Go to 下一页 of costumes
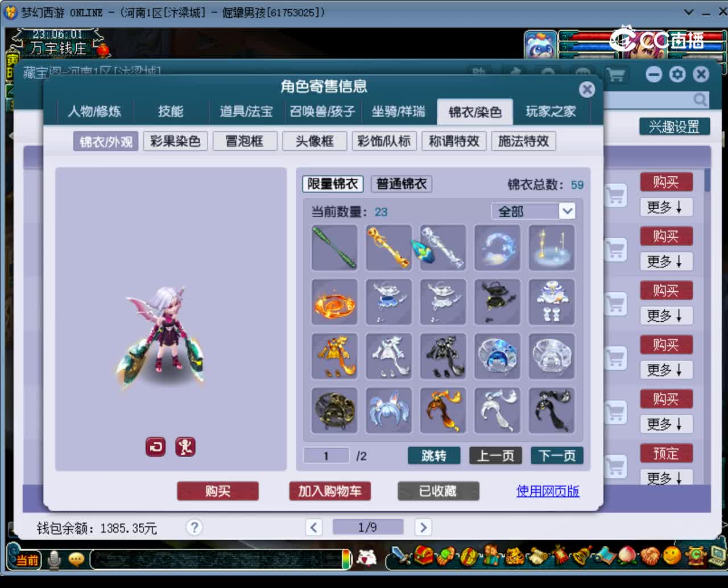The image size is (728, 588). 557,456
